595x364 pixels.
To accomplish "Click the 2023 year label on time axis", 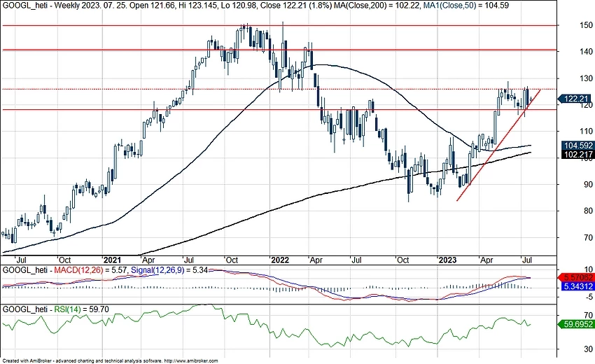I will [447, 260].
